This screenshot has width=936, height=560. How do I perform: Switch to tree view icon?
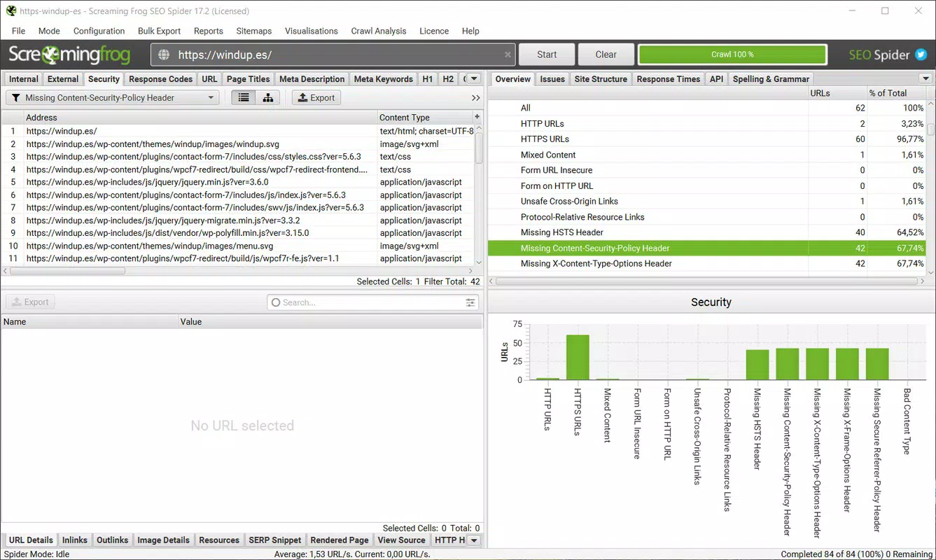[x=268, y=98]
